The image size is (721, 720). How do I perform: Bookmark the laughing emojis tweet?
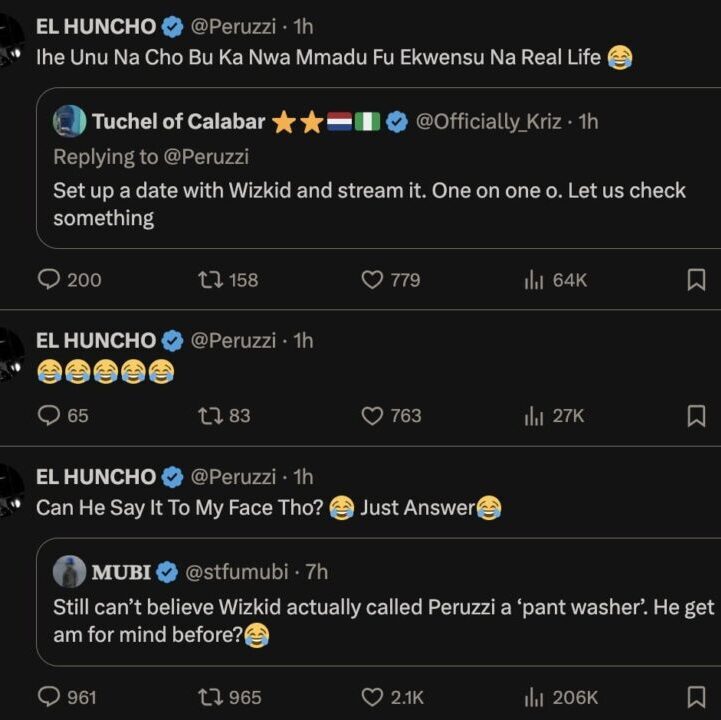click(697, 415)
